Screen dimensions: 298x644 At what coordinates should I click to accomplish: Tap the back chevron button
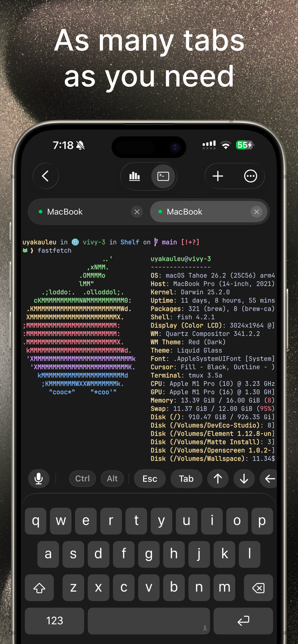coord(45,176)
